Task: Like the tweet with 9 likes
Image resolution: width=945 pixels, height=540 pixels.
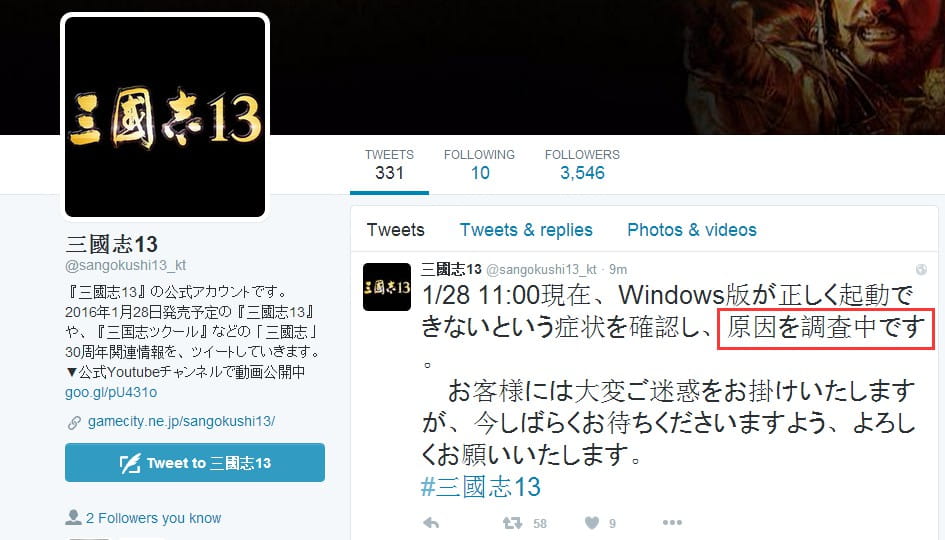Action: coord(592,523)
